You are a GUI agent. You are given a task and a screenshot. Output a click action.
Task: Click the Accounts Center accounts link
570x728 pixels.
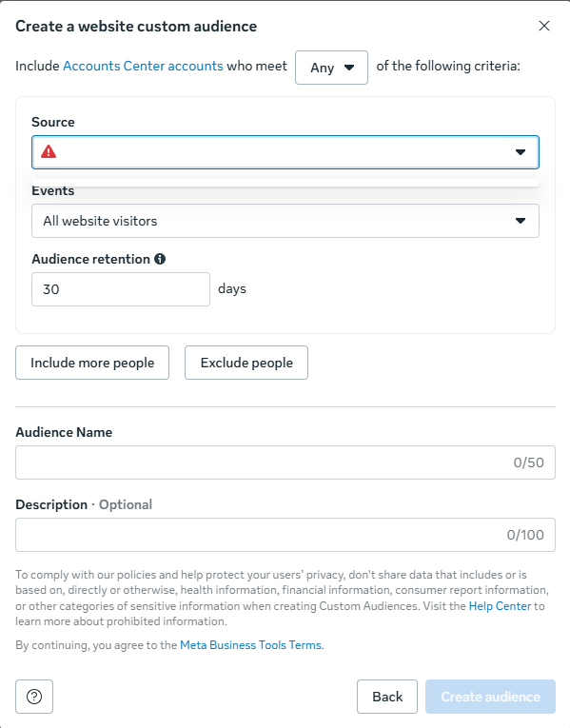143,66
